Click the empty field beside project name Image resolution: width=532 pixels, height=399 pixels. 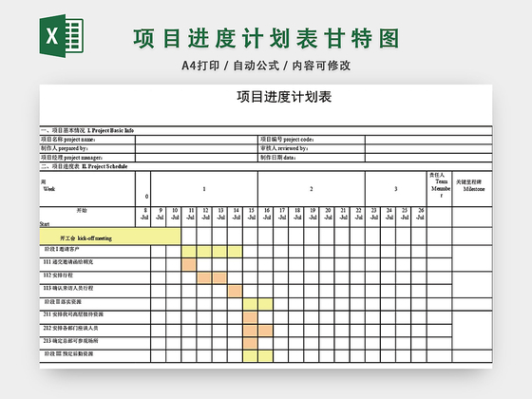click(197, 140)
